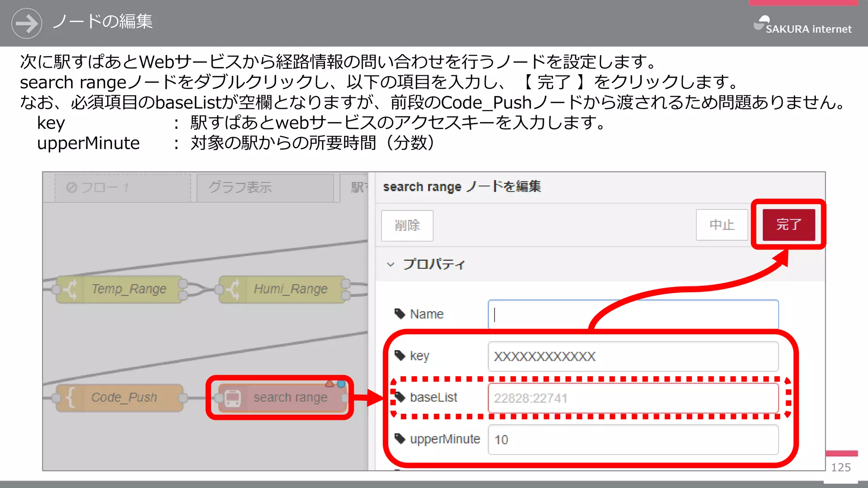This screenshot has width=868, height=488.
Task: Click the partially visible 駅 tab
Action: tap(354, 188)
